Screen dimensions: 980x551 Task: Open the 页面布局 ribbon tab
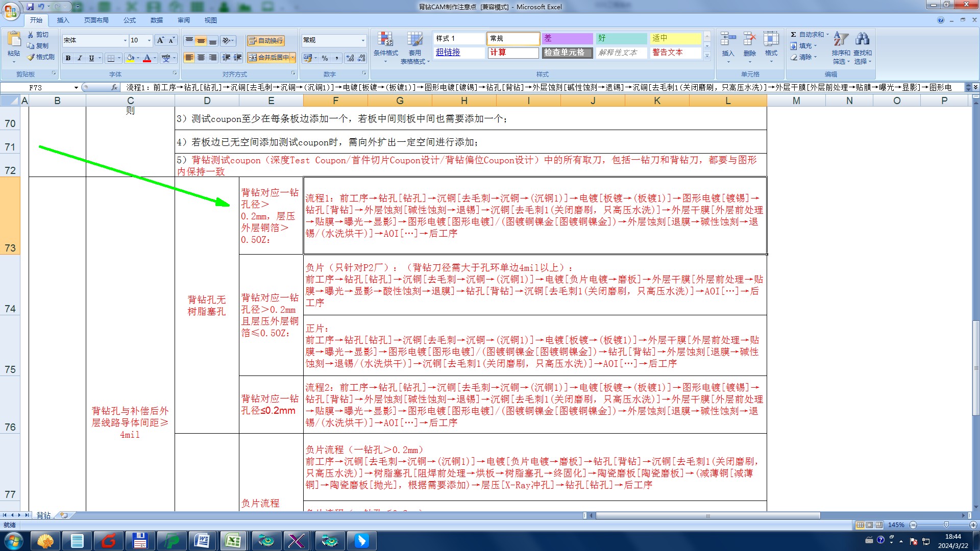coord(96,20)
